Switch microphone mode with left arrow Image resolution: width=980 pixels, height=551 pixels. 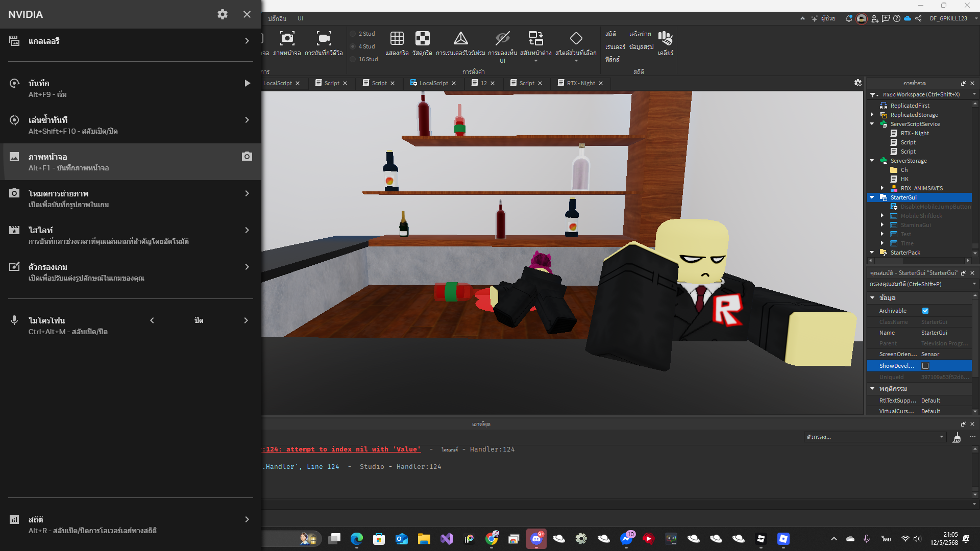pyautogui.click(x=152, y=320)
